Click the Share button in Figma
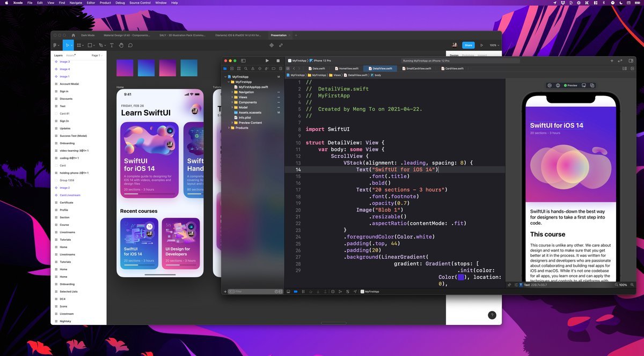Image resolution: width=644 pixels, height=356 pixels. [469, 46]
